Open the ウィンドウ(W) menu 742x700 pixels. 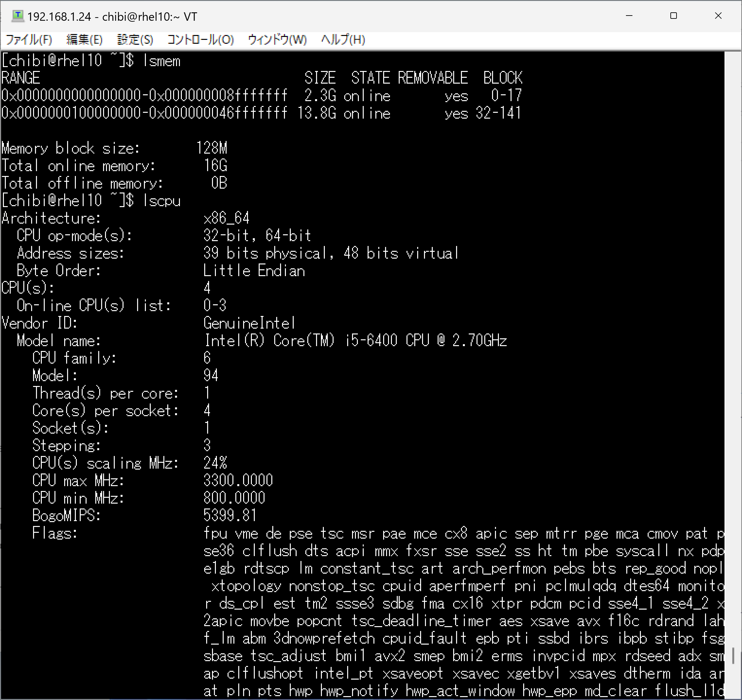click(x=277, y=40)
